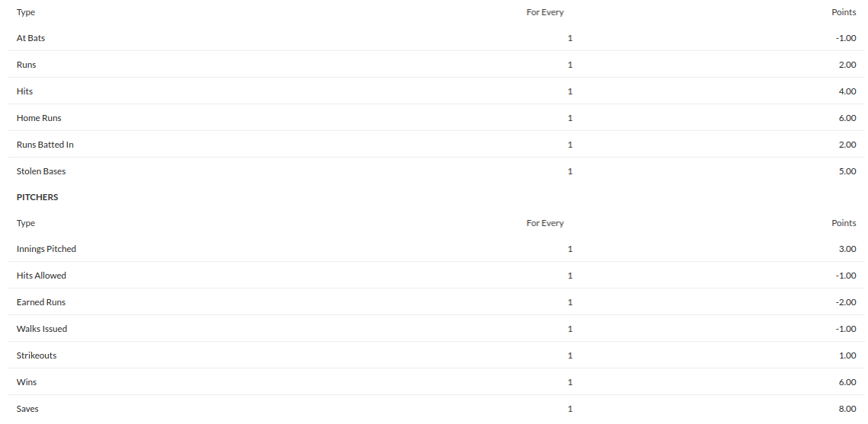The height and width of the screenshot is (424, 868).
Task: Select the Saves row label
Action: [27, 409]
